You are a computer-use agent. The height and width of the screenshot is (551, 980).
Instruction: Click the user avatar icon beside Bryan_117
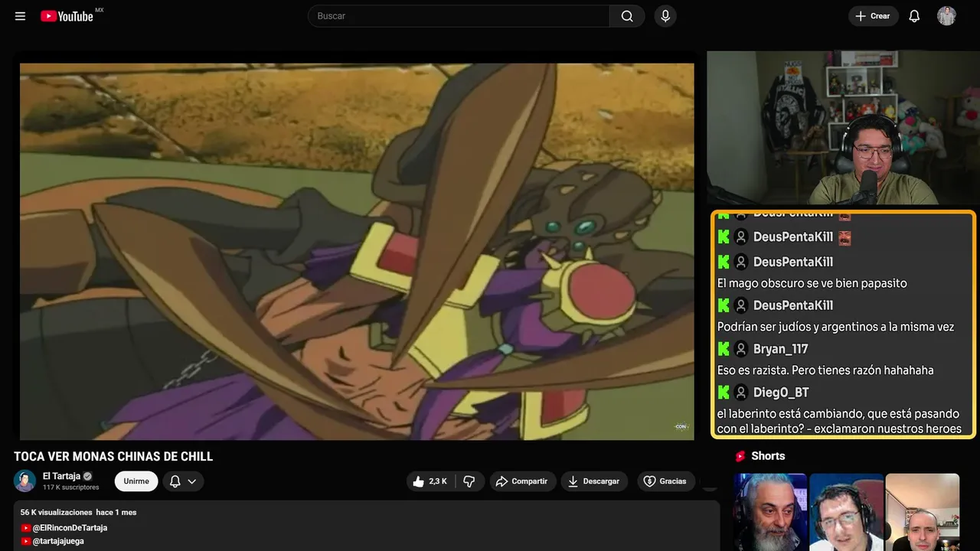[741, 349]
